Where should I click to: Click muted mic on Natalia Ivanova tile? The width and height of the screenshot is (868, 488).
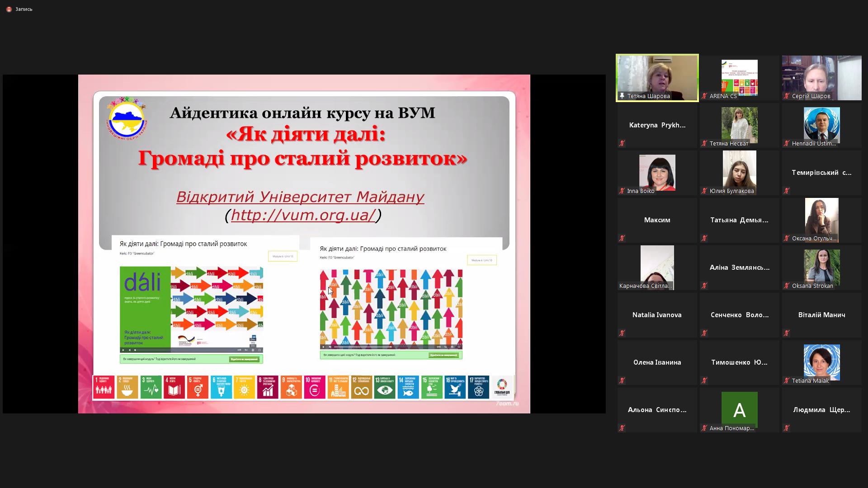click(x=622, y=333)
